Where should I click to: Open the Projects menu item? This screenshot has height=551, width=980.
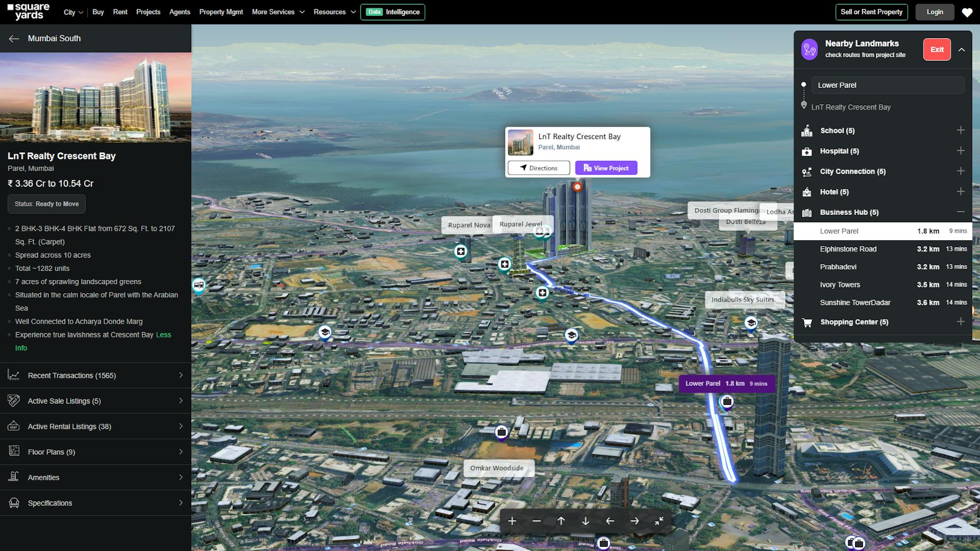coord(148,12)
